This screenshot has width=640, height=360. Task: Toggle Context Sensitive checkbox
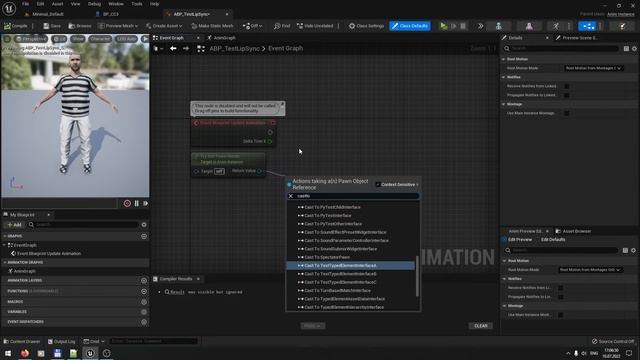point(378,184)
